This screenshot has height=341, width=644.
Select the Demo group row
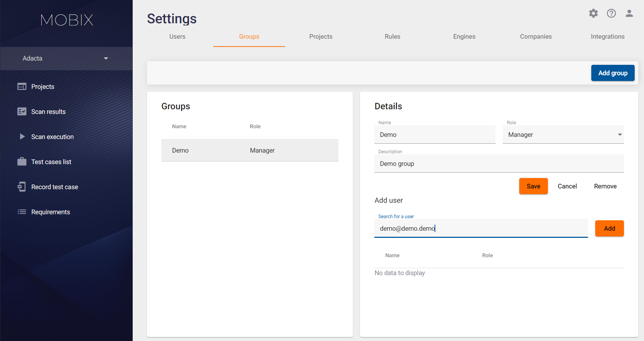(250, 150)
